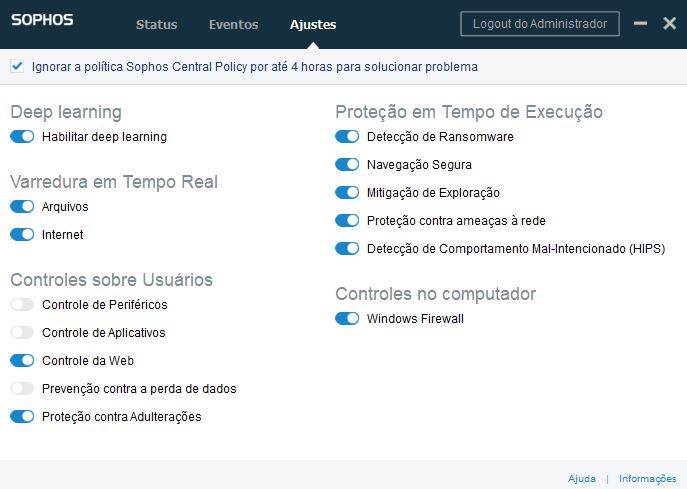Click the SOPHOS logo
The width and height of the screenshot is (687, 489).
(42, 20)
